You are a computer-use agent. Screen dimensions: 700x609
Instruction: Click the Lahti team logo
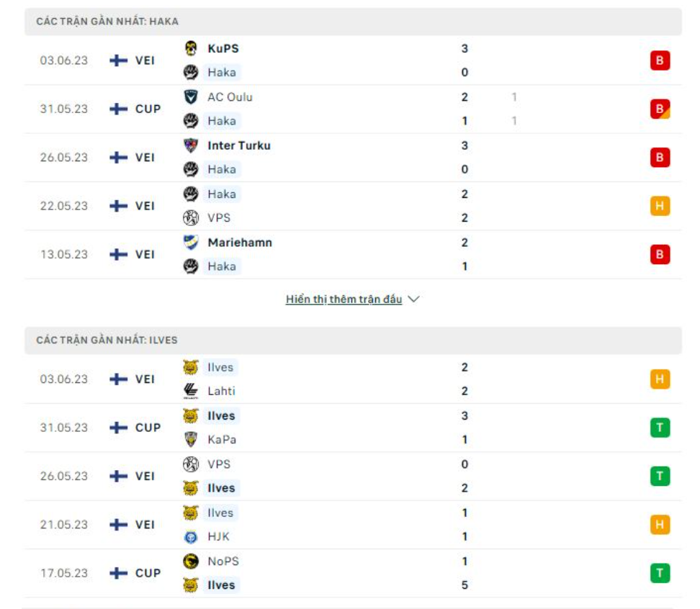click(x=191, y=391)
